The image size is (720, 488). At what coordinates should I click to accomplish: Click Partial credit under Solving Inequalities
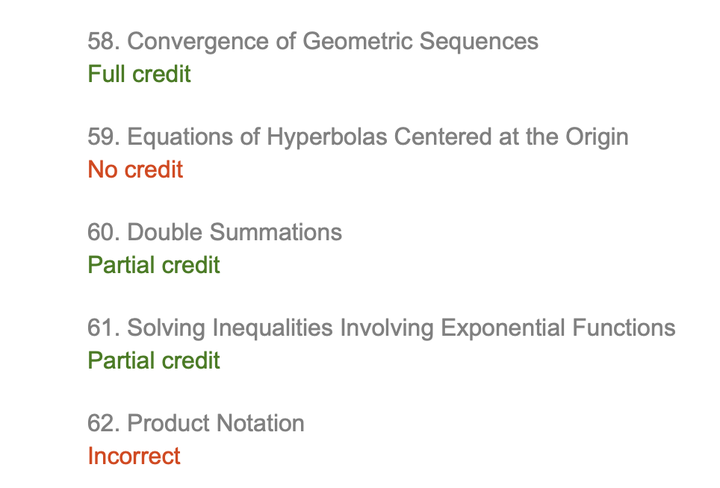point(154,360)
